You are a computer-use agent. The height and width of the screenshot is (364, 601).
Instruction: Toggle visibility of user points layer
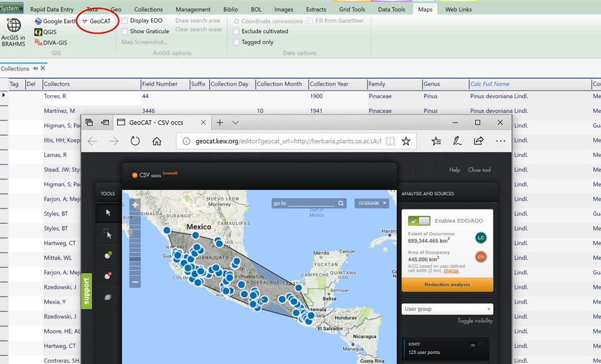coord(476,345)
